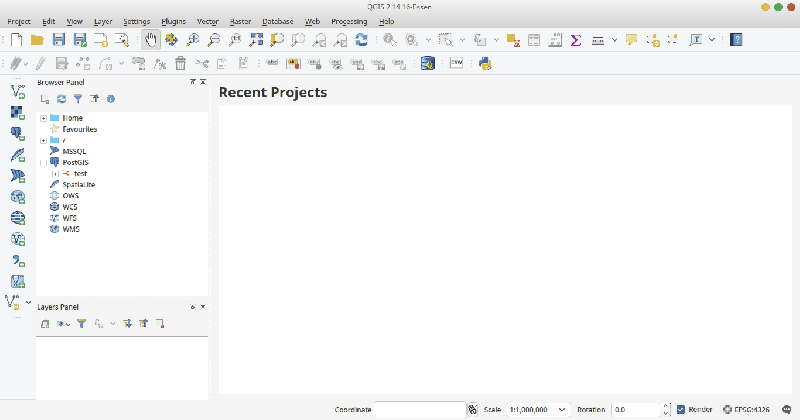Click the New Project blank page icon

(x=16, y=40)
